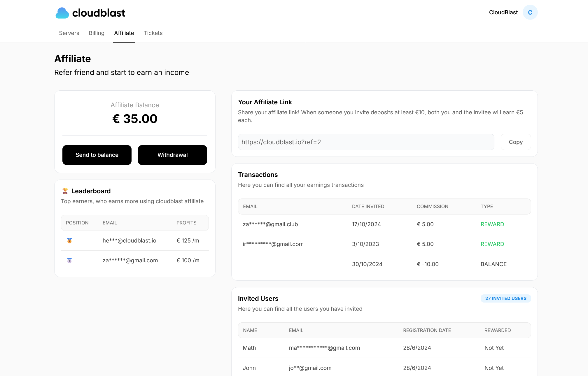The width and height of the screenshot is (588, 376).
Task: Click the REWARD label for ir*********@gmail.com
Action: pos(492,244)
